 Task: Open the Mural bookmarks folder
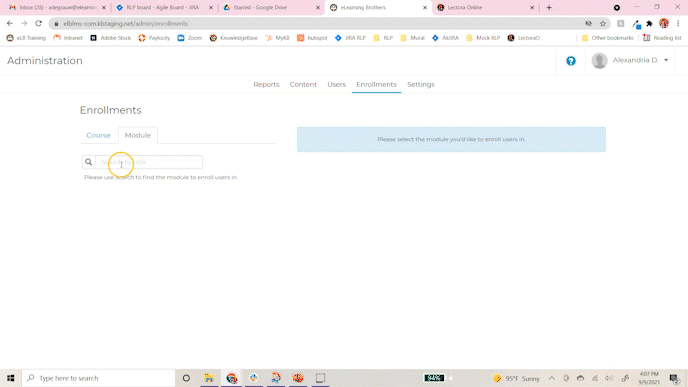[412, 38]
